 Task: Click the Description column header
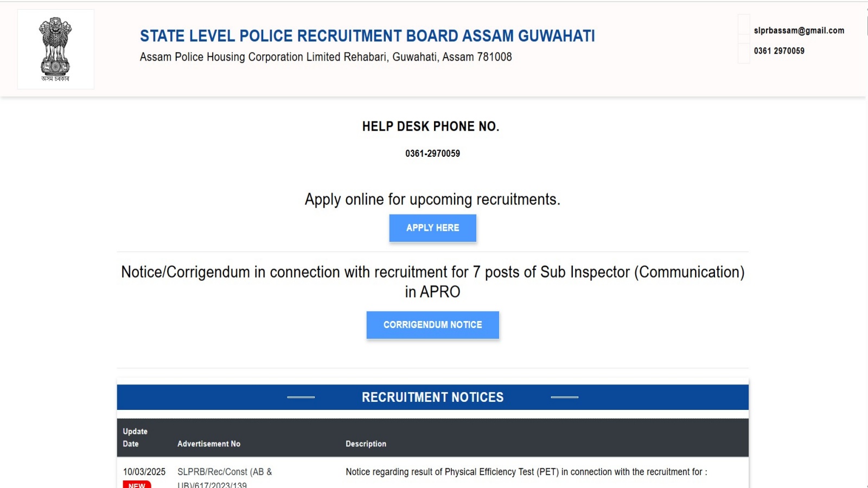click(x=366, y=444)
